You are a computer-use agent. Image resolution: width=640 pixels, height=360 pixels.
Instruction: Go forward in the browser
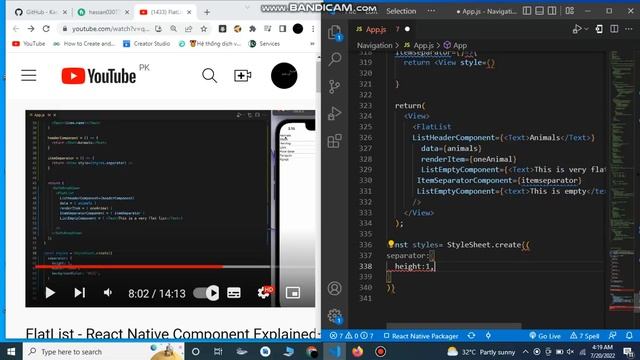[x=31, y=29]
